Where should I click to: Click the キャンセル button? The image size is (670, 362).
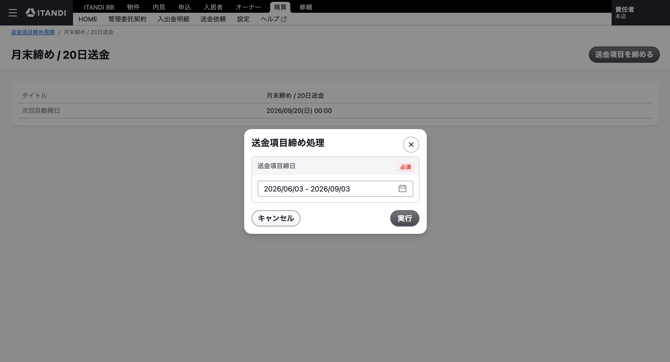[x=276, y=218]
